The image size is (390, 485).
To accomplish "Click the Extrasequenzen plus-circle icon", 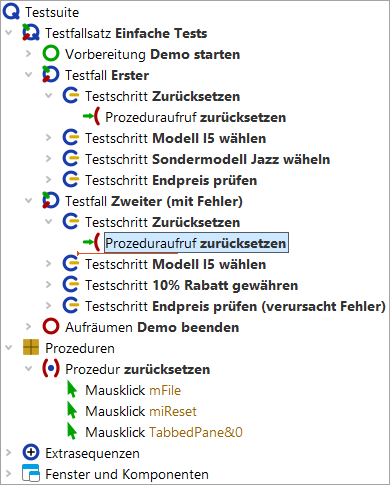I will click(x=31, y=453).
